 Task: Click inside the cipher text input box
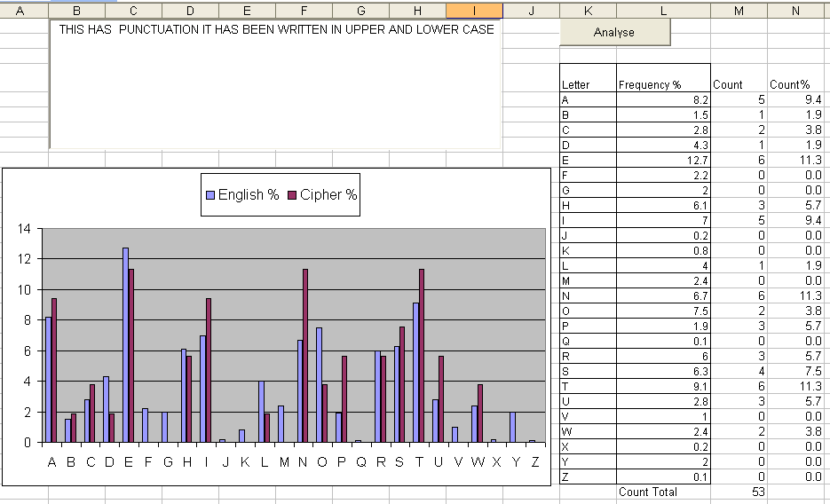[x=275, y=84]
